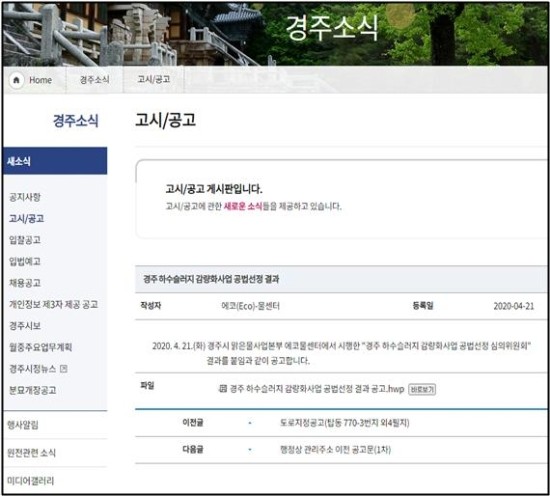Click the 다음글 label
Viewport: 550px width, 496px height.
(x=193, y=449)
